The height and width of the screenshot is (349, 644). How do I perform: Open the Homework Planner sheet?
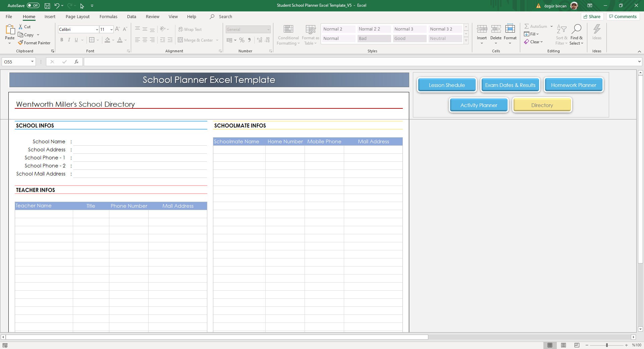tap(573, 85)
